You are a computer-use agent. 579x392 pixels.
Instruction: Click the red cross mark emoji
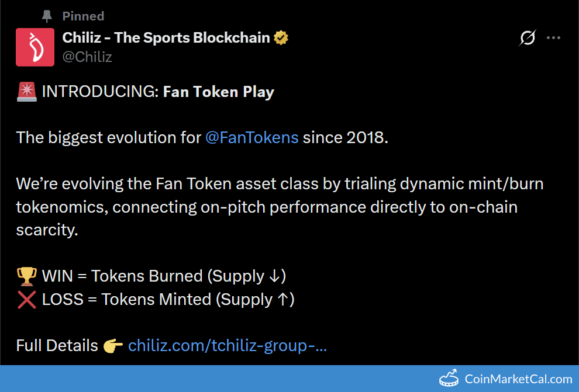[26, 299]
